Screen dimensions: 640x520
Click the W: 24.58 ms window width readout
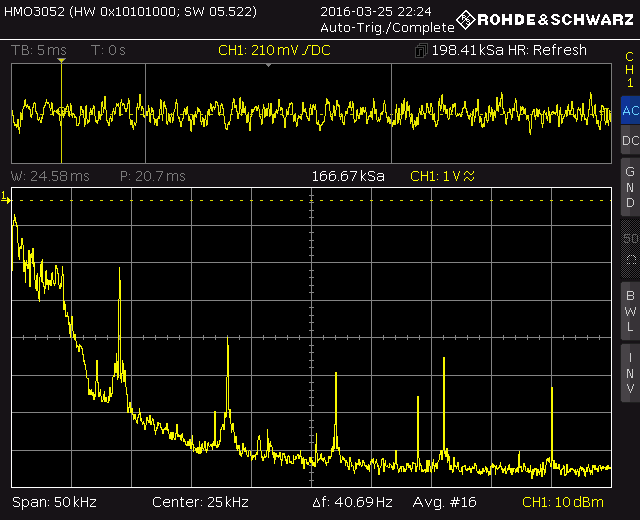(50, 176)
